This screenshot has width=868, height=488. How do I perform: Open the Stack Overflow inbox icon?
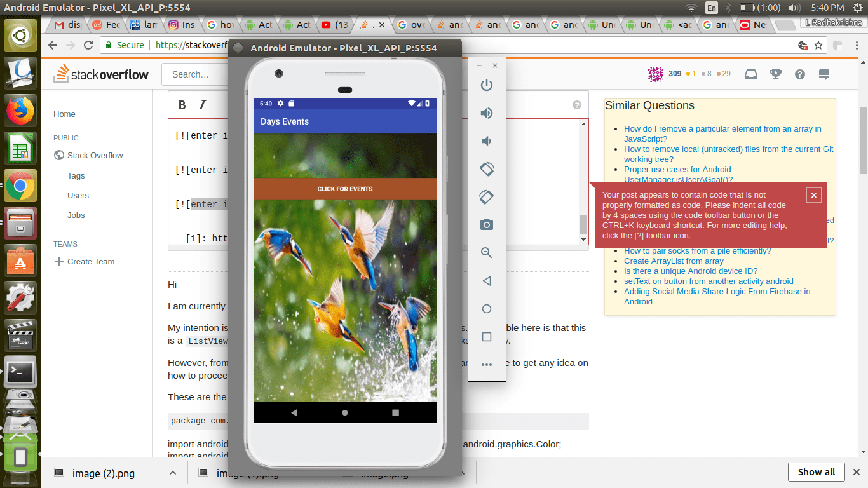point(750,74)
